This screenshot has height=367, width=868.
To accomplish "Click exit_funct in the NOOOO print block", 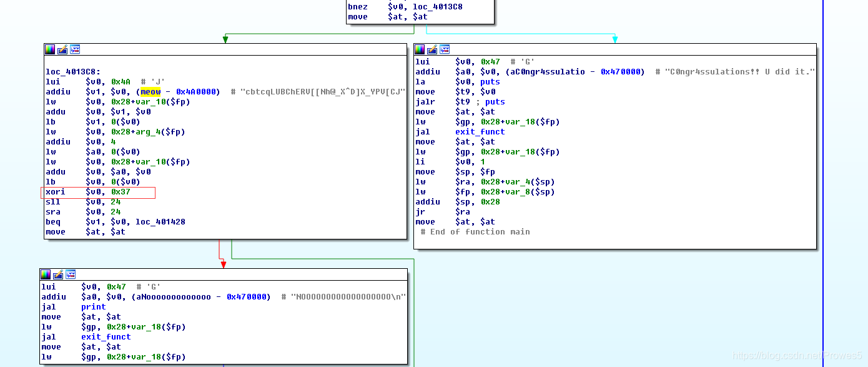I will pos(106,337).
